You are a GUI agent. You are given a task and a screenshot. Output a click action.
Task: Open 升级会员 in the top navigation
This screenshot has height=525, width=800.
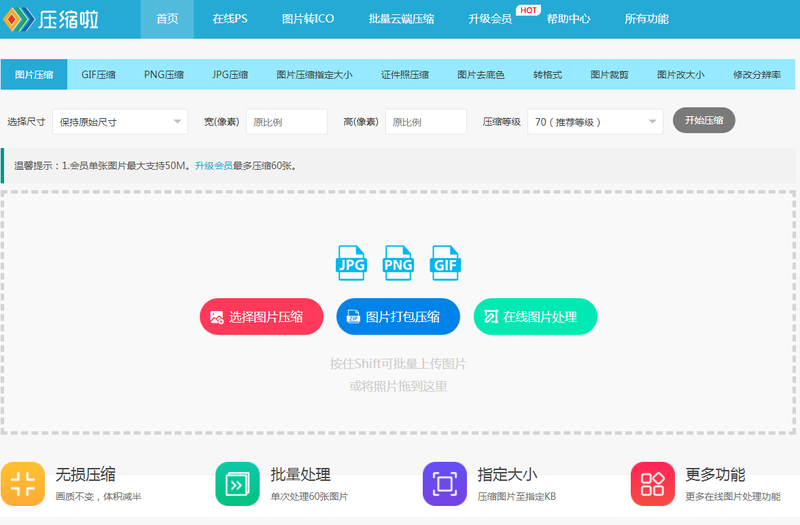[490, 19]
